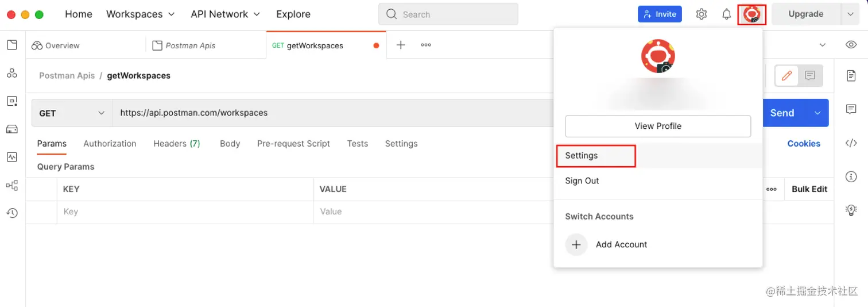Open the Send button dropdown arrow
Image resolution: width=868 pixels, height=307 pixels.
click(817, 113)
